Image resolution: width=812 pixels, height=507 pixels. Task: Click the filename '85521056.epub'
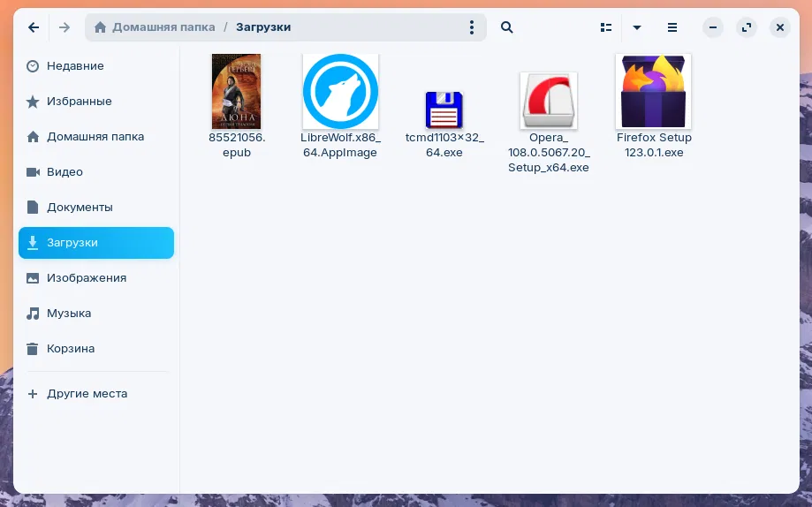click(x=237, y=145)
